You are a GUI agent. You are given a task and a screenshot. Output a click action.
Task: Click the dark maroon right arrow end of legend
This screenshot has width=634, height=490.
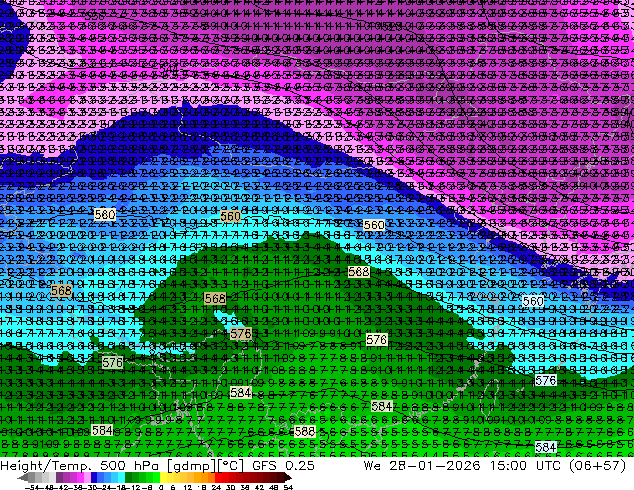tap(287, 478)
